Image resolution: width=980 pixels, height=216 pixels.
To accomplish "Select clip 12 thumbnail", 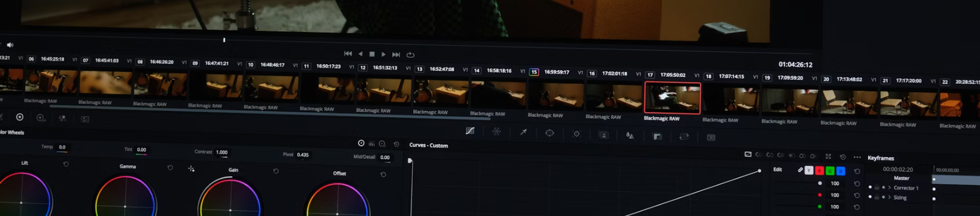I will 383,91.
